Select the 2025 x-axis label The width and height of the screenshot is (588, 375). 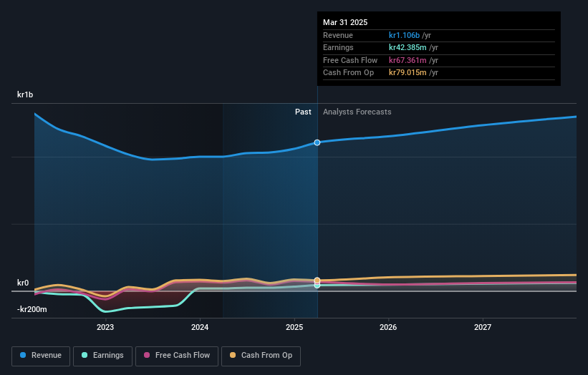click(294, 328)
